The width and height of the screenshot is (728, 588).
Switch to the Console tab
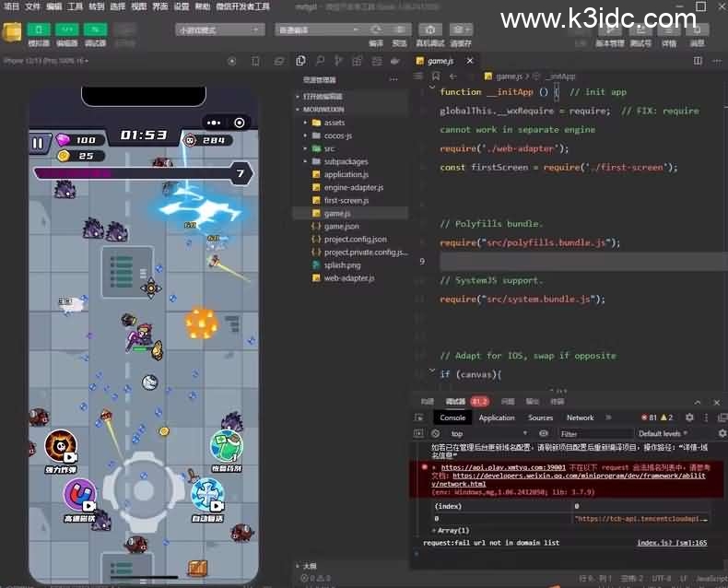452,417
